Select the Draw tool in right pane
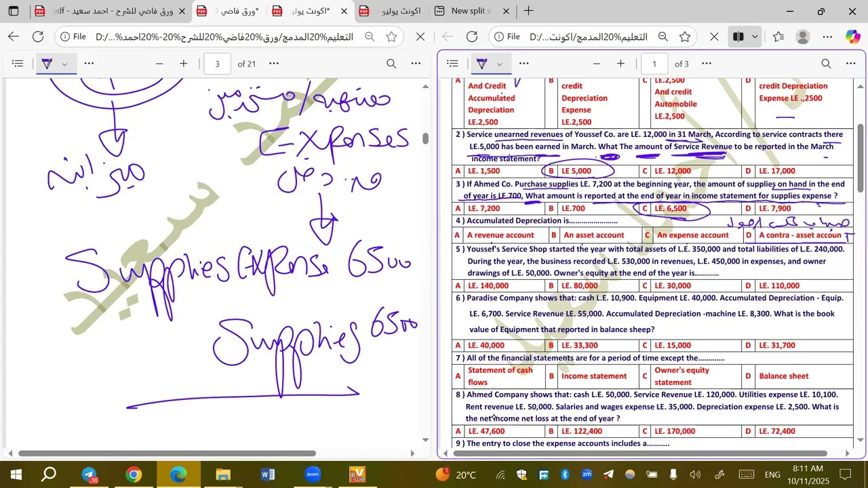Image resolution: width=868 pixels, height=488 pixels. pos(481,64)
